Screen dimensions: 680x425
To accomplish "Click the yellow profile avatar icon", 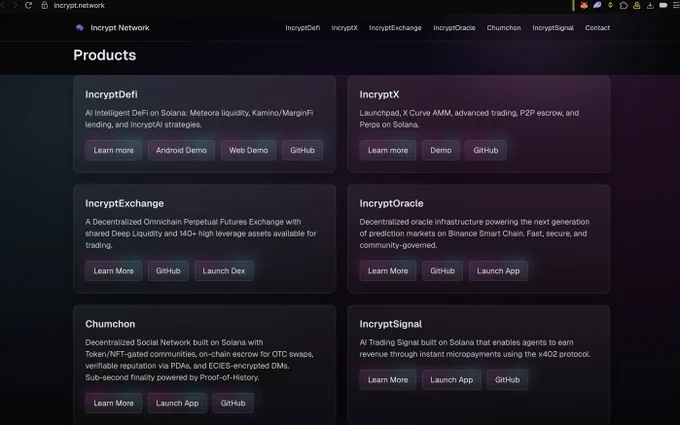I will pyautogui.click(x=637, y=5).
